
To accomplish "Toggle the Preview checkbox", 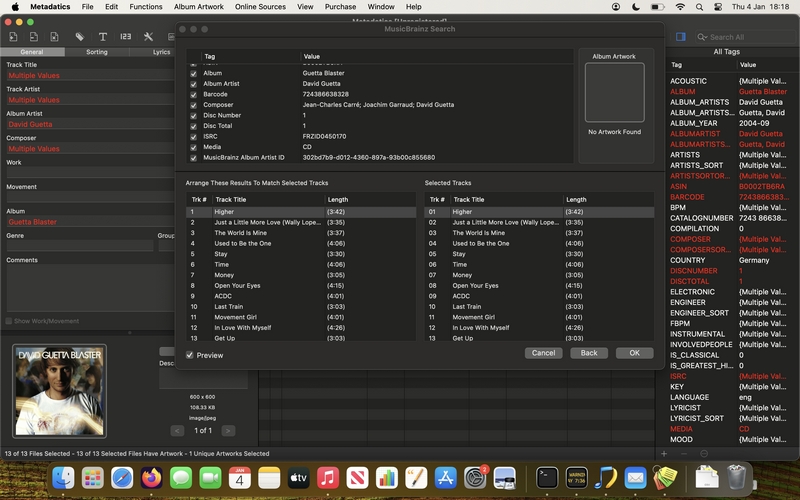I will (x=190, y=355).
